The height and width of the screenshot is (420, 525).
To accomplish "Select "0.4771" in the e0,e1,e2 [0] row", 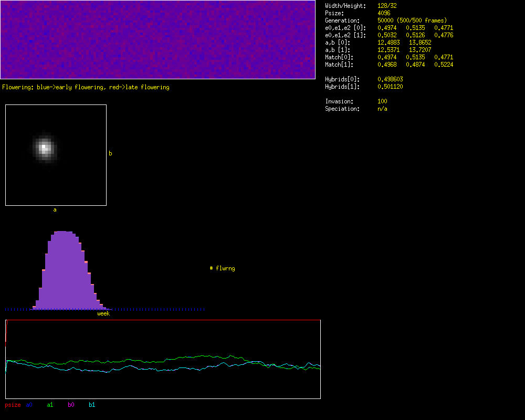I will pyautogui.click(x=444, y=28).
